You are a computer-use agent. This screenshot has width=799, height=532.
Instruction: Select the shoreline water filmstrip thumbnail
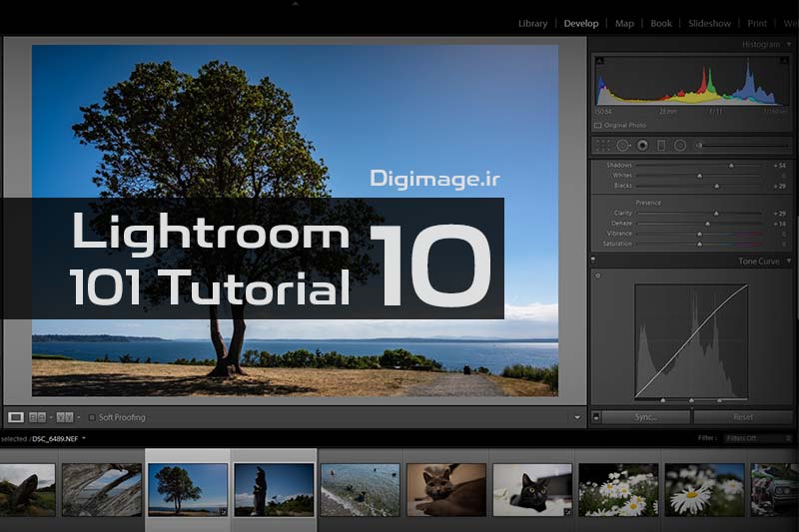tap(360, 490)
